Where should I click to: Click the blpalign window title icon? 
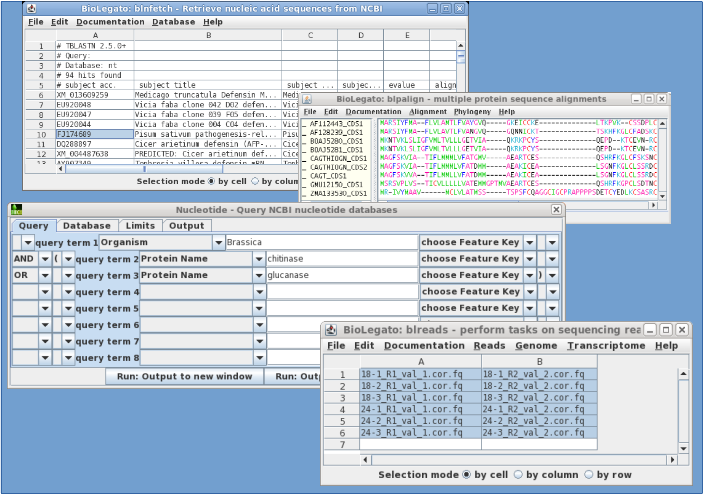pyautogui.click(x=309, y=99)
